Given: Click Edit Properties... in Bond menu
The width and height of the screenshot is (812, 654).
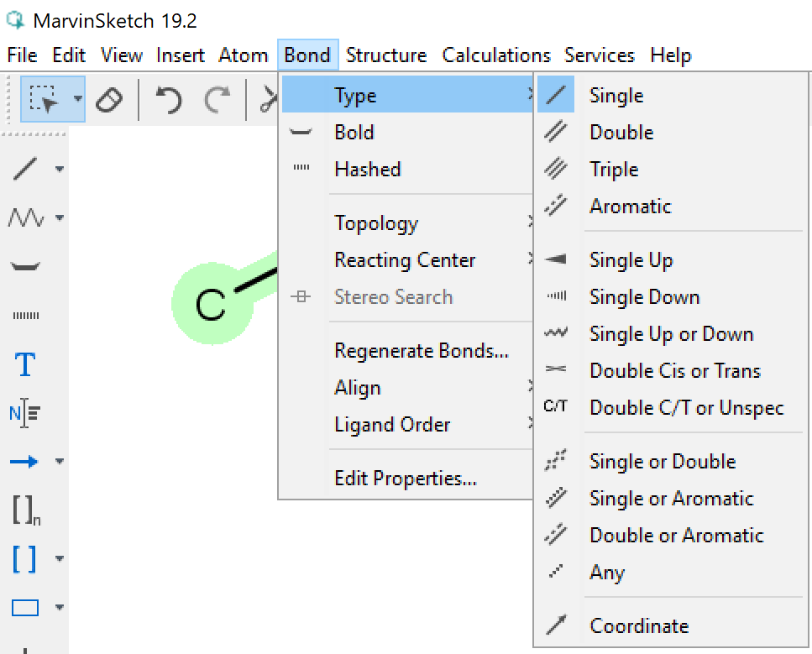Looking at the screenshot, I should [405, 479].
